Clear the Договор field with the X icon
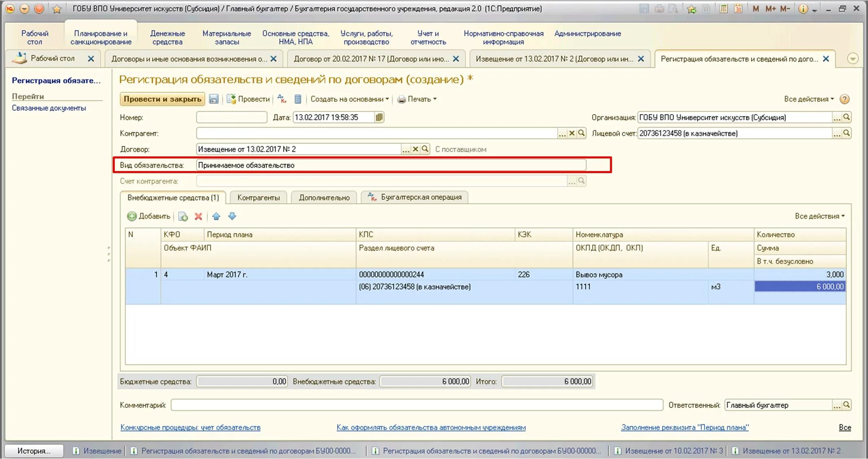Screen dimensions: 868x459 [415, 149]
